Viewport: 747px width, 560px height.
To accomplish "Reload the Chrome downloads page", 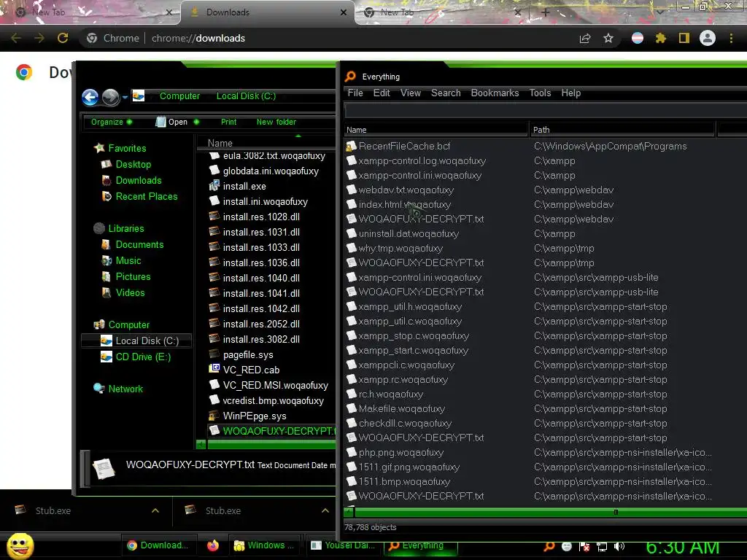I will pos(63,38).
